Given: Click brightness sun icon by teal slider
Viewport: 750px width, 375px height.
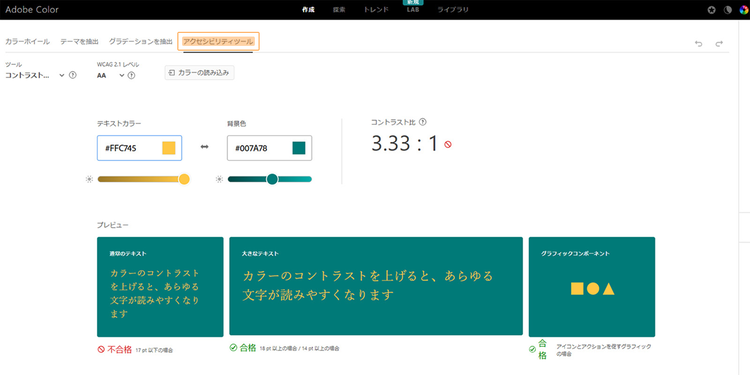Looking at the screenshot, I should pos(219,179).
